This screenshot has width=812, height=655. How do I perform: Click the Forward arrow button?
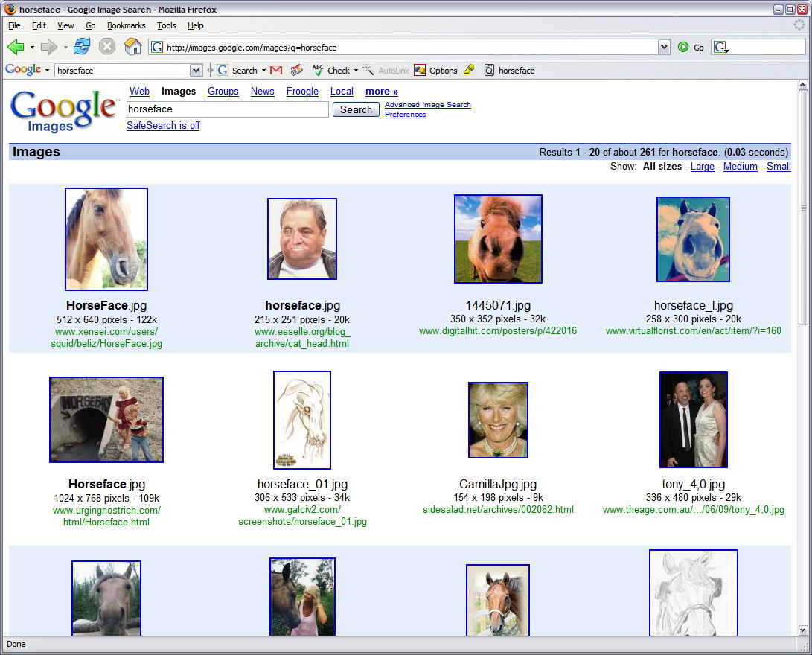pos(48,47)
